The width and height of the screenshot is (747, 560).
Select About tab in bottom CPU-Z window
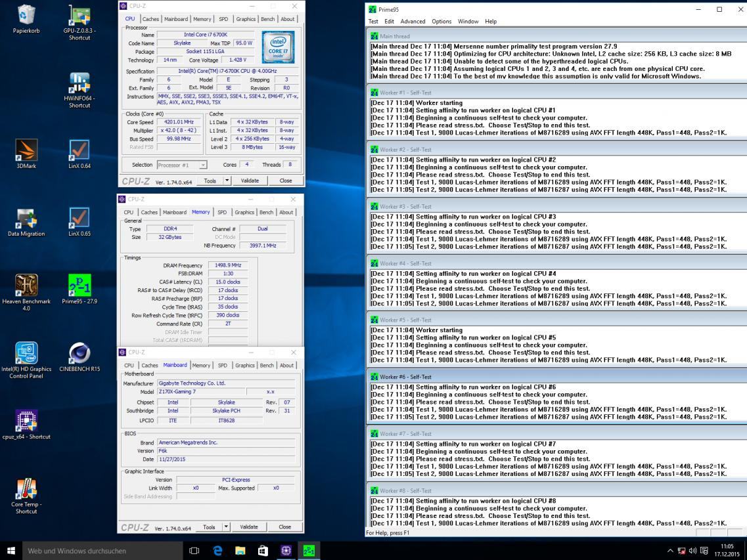click(287, 365)
